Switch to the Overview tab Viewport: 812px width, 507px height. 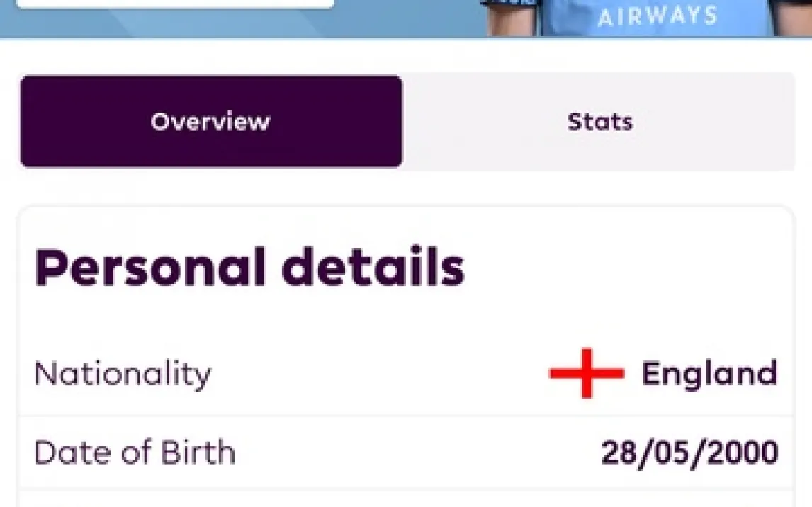(210, 122)
